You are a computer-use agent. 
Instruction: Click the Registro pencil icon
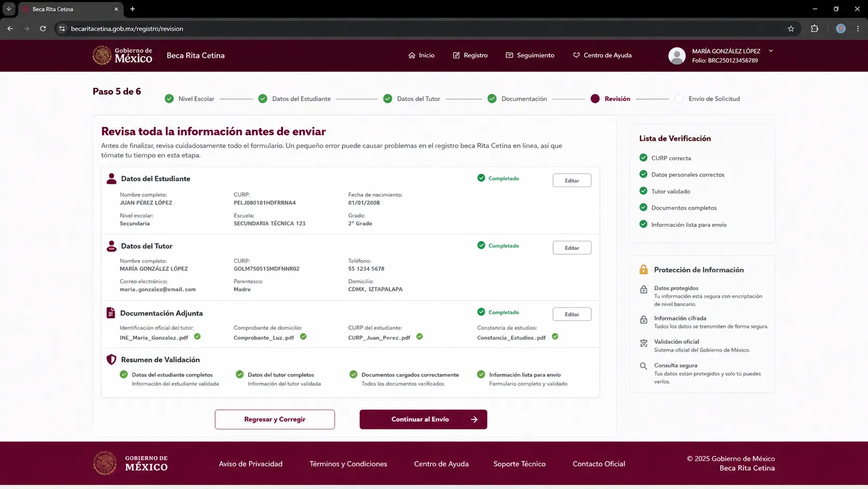tap(456, 55)
